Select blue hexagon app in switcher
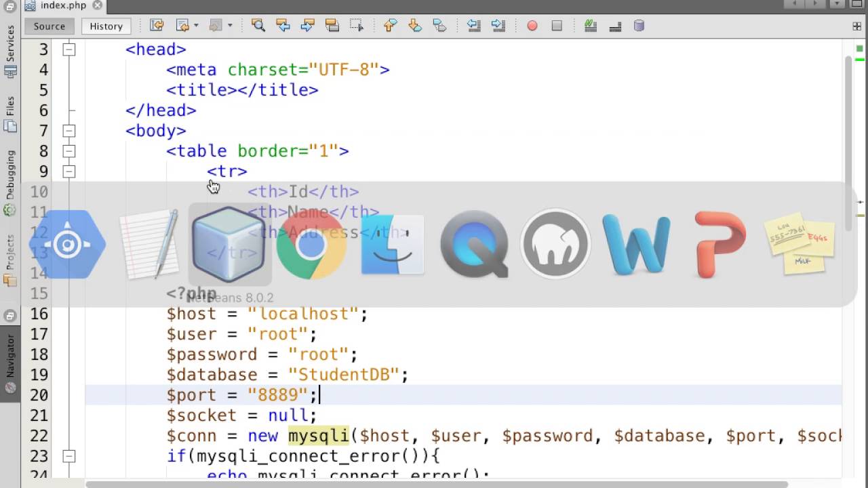Viewport: 868px width, 488px height. (x=68, y=245)
